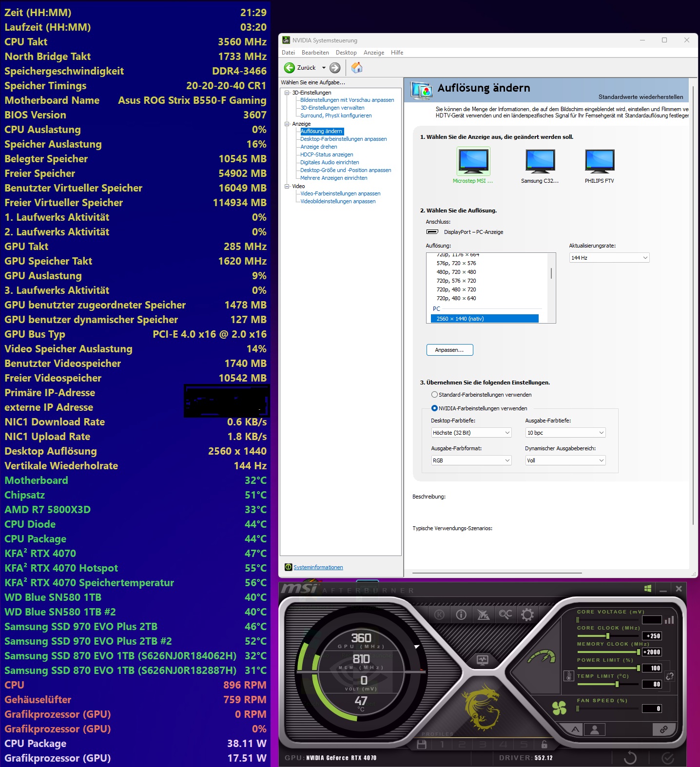Click the green fan icon in Afterburner
Image resolution: width=700 pixels, height=767 pixels.
point(559,708)
